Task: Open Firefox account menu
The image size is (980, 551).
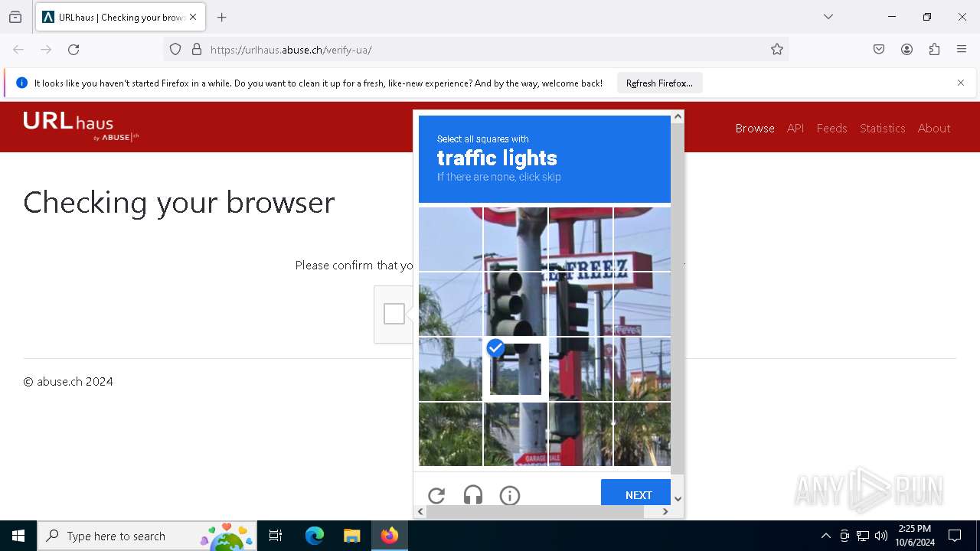Action: [x=906, y=50]
